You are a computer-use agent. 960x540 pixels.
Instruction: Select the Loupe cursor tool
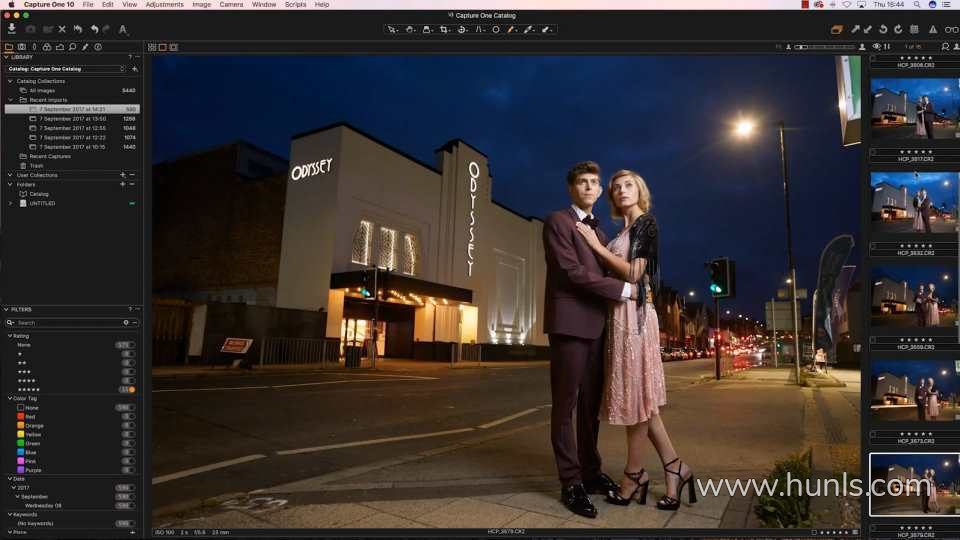click(427, 29)
